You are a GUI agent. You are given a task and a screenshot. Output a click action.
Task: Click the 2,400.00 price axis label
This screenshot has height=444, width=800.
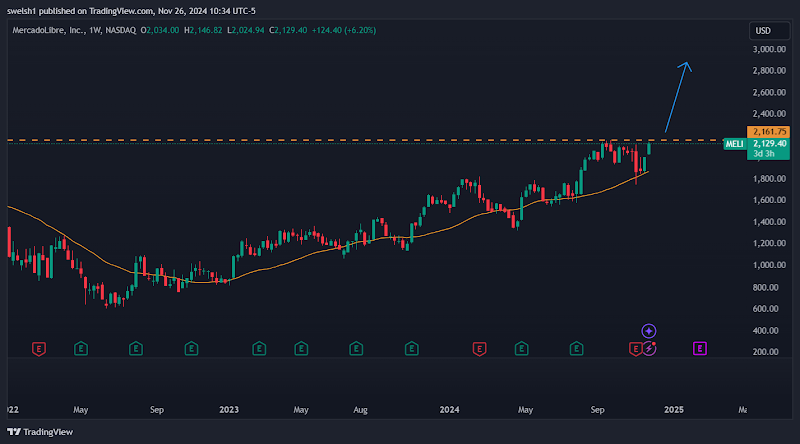pos(769,114)
